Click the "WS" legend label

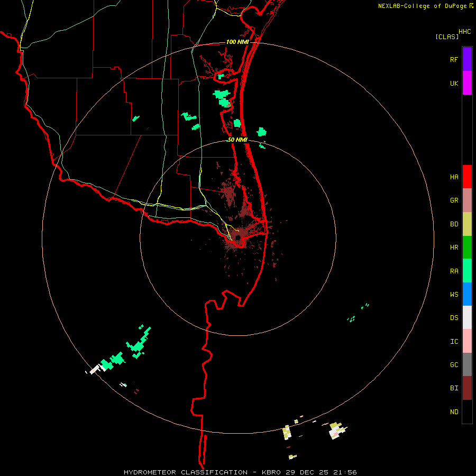point(454,295)
